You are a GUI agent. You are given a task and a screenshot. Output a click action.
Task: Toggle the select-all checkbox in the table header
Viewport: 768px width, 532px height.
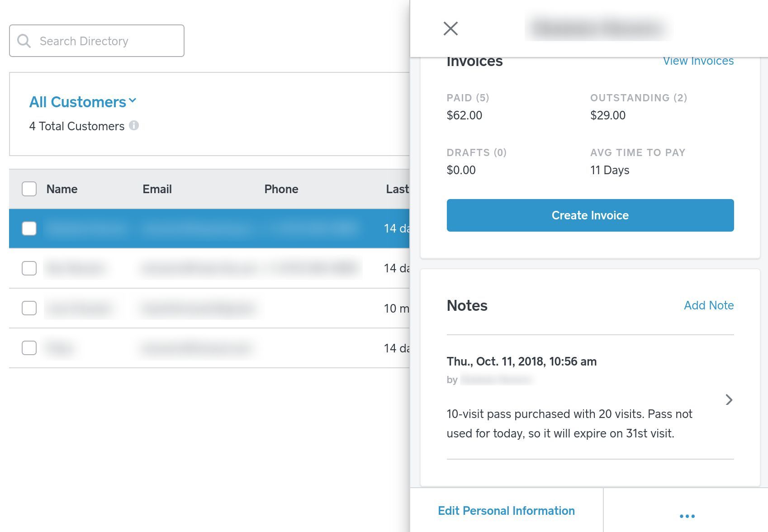[x=29, y=189]
